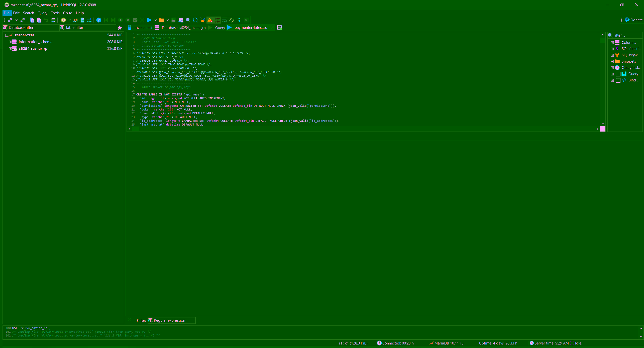This screenshot has height=348, width=644.
Task: Click the paste clipboard icon
Action: tap(39, 20)
